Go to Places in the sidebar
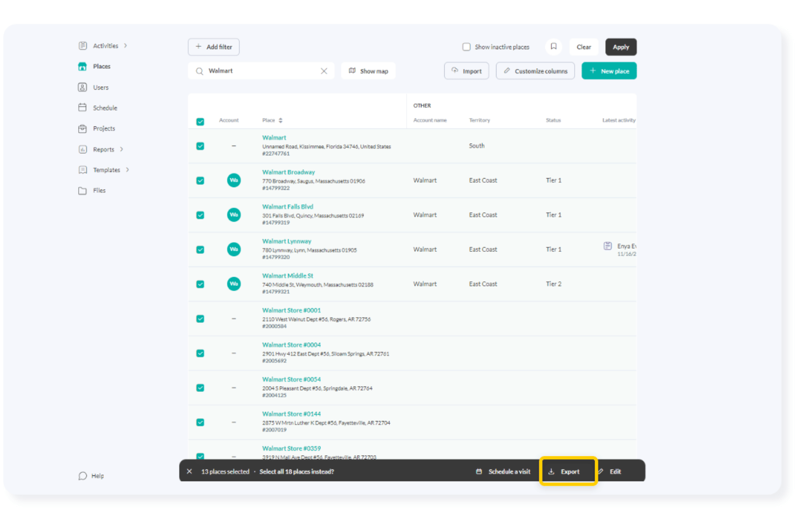This screenshot has width=798, height=532. coord(101,66)
